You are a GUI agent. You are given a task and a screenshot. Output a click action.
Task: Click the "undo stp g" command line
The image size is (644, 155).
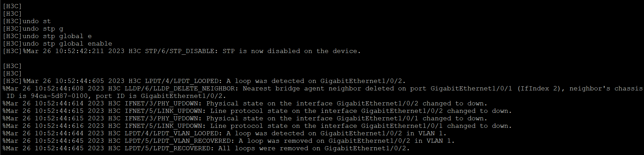(43, 29)
